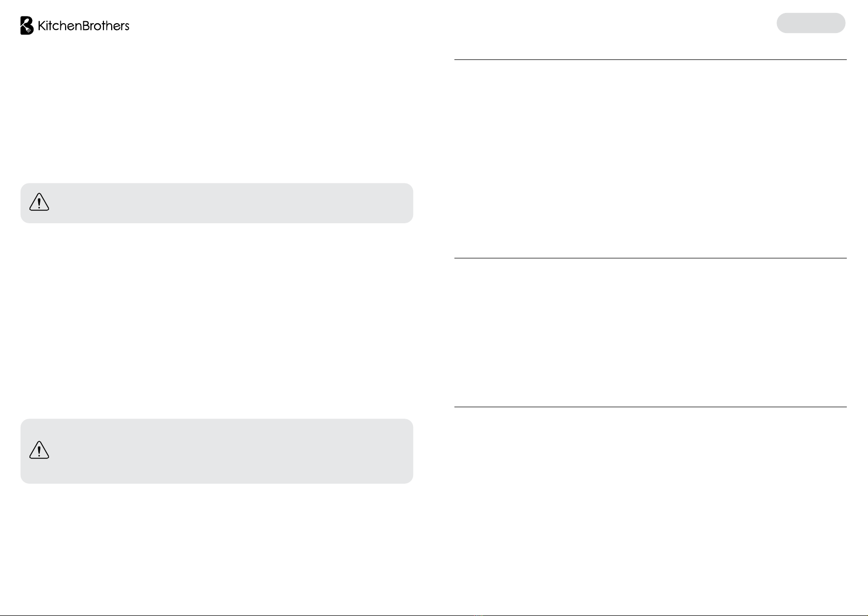Click the gray pill-shaped label top right
This screenshot has width=868, height=616.
(x=811, y=23)
